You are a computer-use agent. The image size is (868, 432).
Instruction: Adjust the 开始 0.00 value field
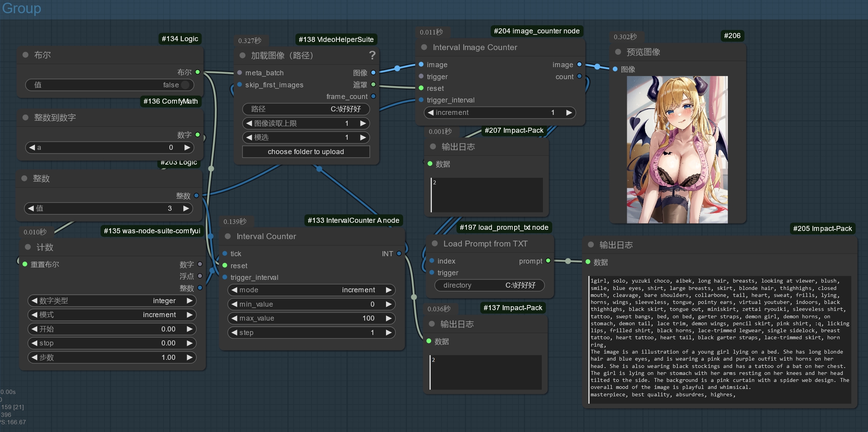click(x=112, y=329)
